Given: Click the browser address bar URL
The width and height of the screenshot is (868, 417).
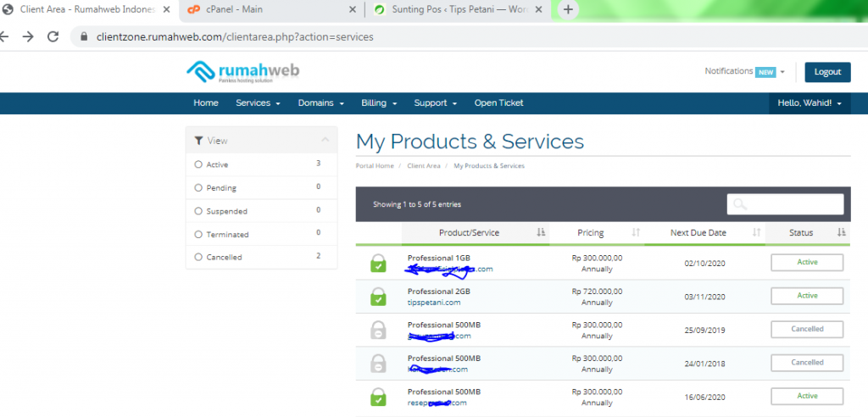Looking at the screenshot, I should [x=235, y=37].
